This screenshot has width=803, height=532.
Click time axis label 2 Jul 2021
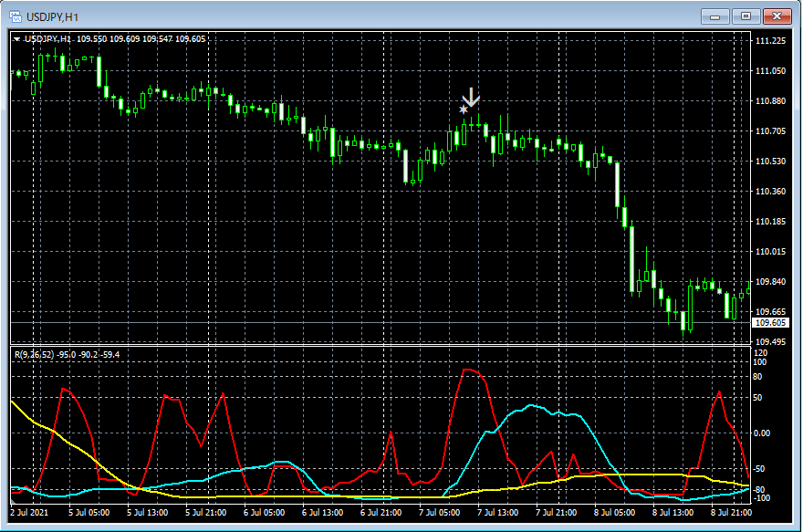[29, 513]
